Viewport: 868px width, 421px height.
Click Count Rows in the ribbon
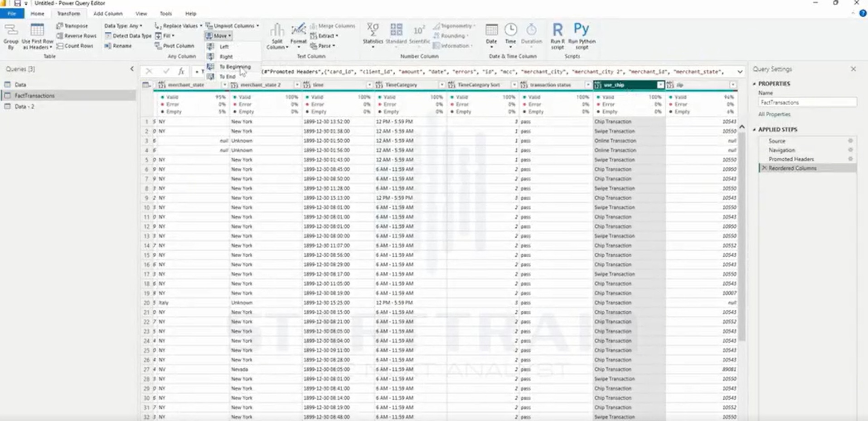(75, 46)
